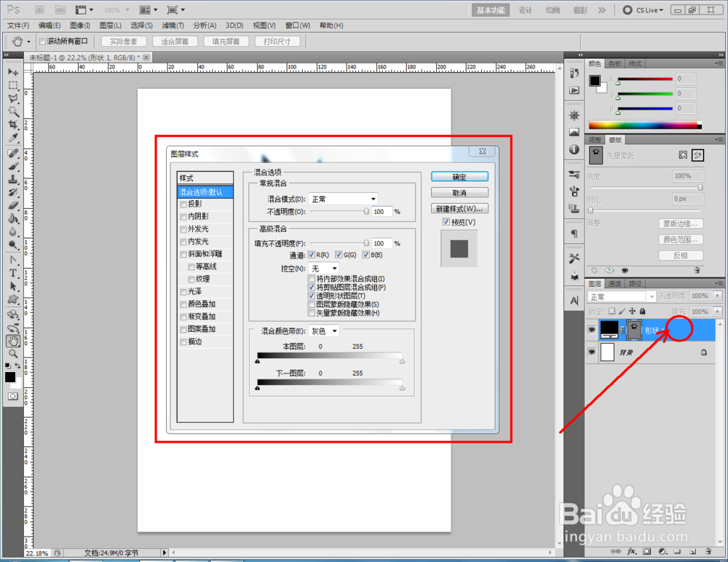The image size is (728, 562).
Task: Select the Eyedropper tool
Action: point(13,138)
